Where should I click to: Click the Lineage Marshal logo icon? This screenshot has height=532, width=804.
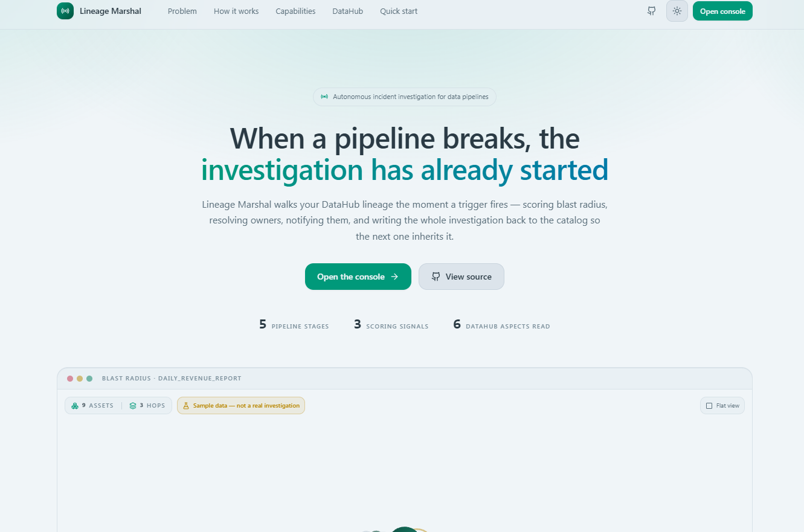(65, 11)
